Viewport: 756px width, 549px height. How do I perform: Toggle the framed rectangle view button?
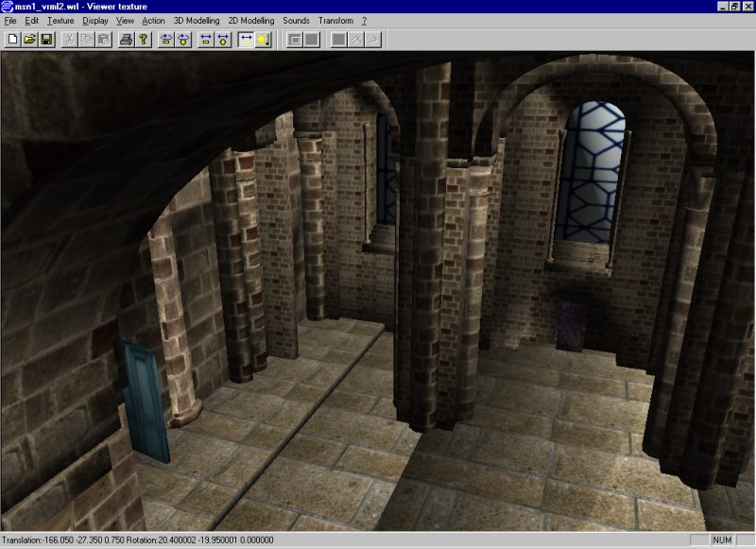pyautogui.click(x=294, y=40)
